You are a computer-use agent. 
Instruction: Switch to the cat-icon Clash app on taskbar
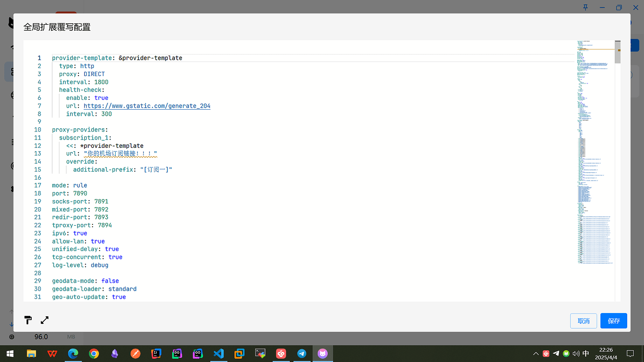[x=322, y=354]
